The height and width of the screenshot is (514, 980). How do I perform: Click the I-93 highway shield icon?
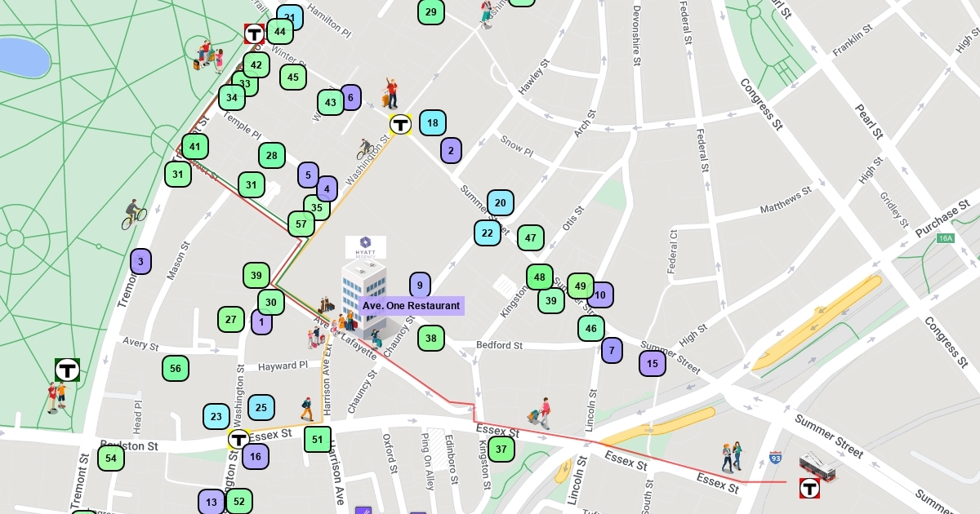775,459
